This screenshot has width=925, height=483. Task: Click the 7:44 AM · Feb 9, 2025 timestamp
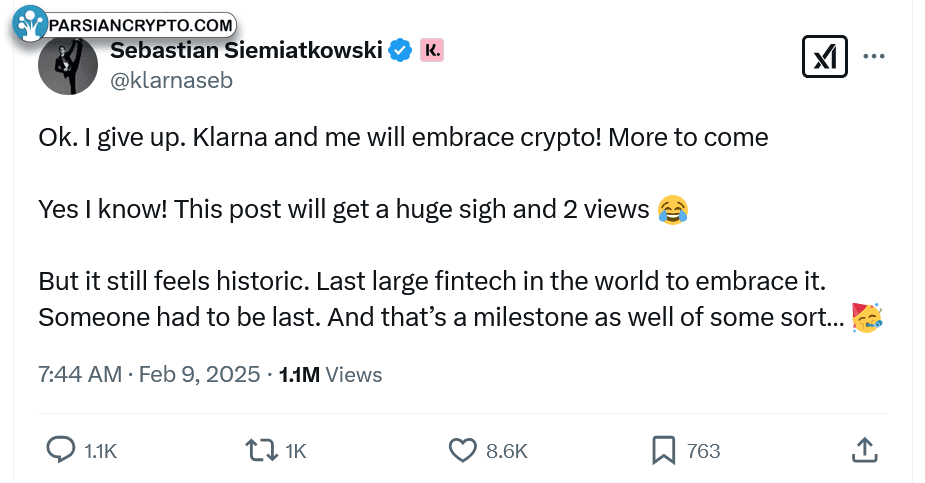coord(149,374)
